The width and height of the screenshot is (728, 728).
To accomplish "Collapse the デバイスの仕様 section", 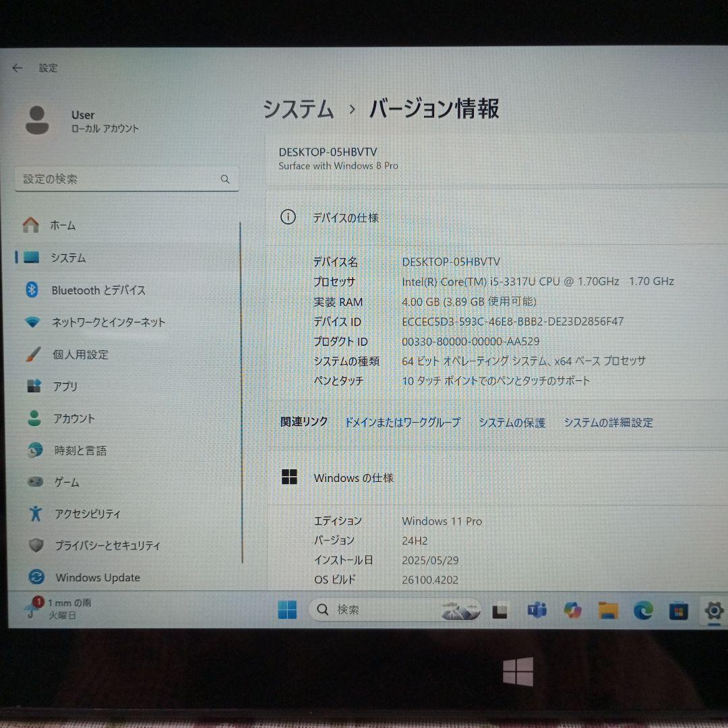I will point(497,217).
